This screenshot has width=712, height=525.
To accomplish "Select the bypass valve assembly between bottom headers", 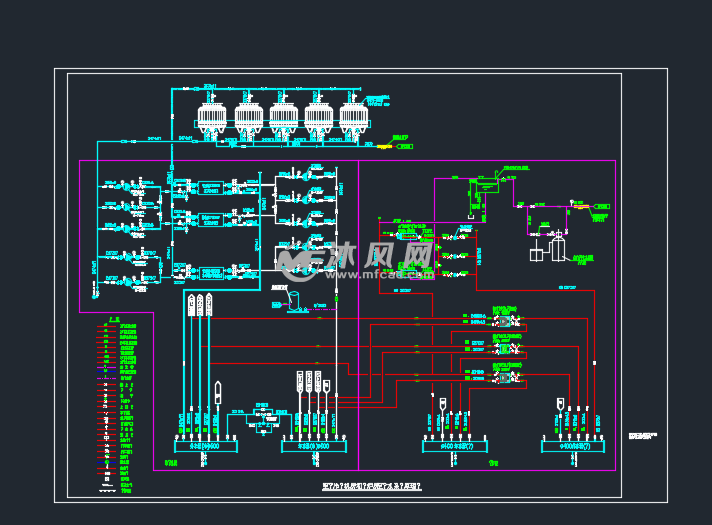I will pyautogui.click(x=263, y=418).
